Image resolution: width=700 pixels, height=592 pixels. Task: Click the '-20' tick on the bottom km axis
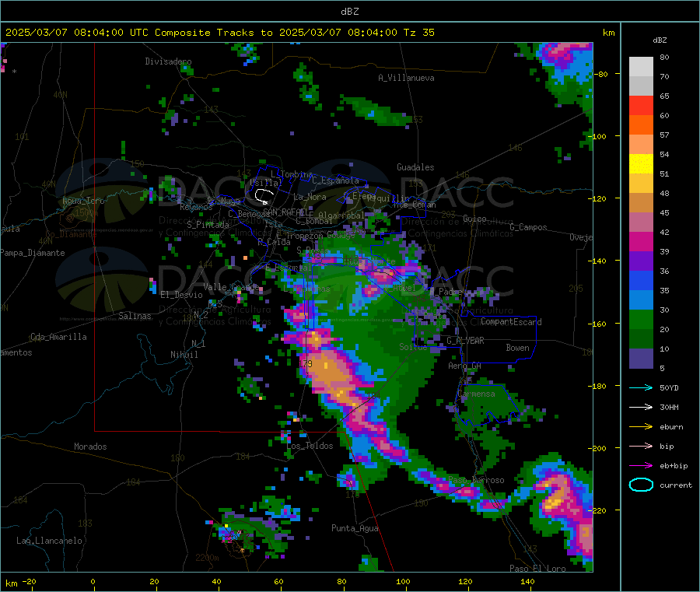coord(30,581)
